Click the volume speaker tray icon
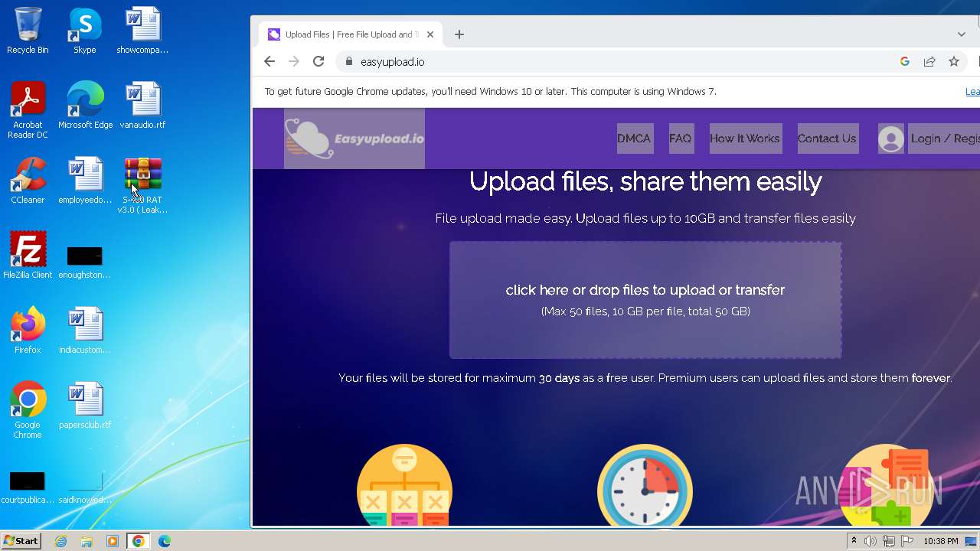Screen dimensions: 980x551 871,541
